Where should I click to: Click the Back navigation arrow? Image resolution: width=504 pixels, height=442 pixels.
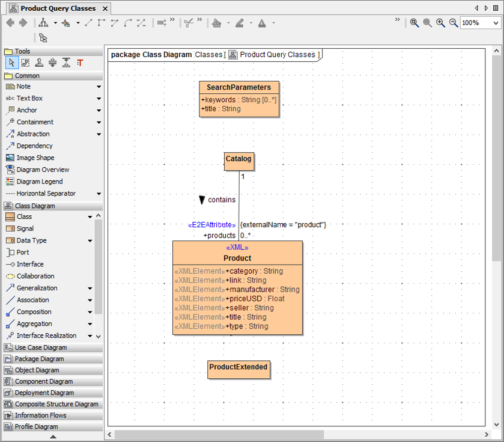10,23
